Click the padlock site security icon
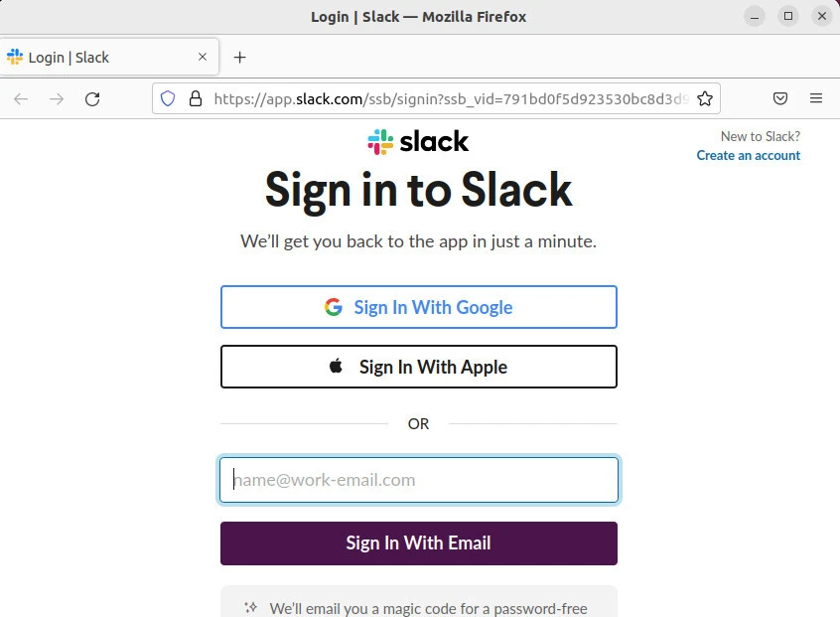Image resolution: width=840 pixels, height=617 pixels. tap(195, 98)
